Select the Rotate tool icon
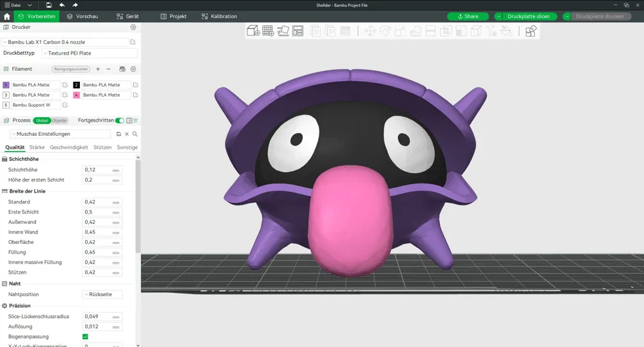 pos(385,31)
